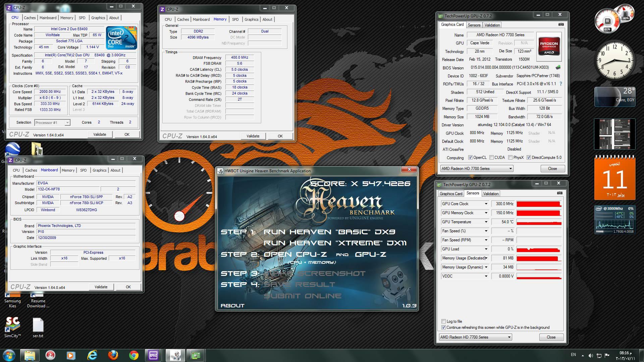Click the Intel Core 2 Duo logo in CPU-Z
The height and width of the screenshot is (362, 644).
[121, 38]
